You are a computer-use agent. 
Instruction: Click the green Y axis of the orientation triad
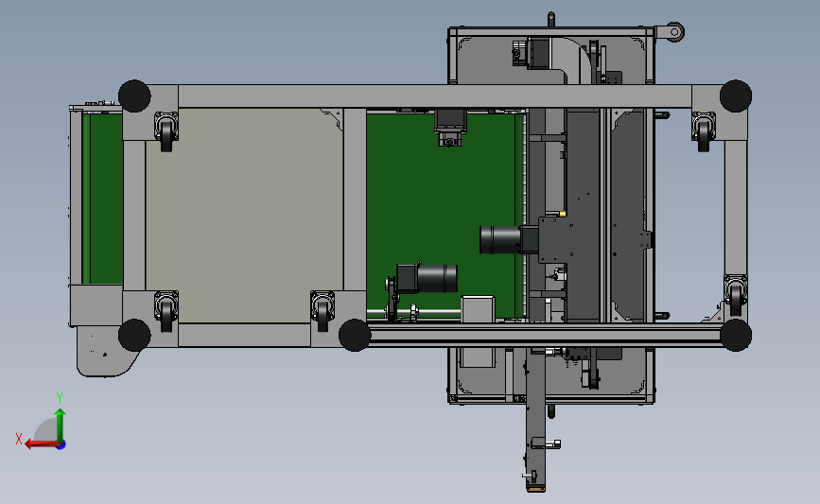click(61, 426)
